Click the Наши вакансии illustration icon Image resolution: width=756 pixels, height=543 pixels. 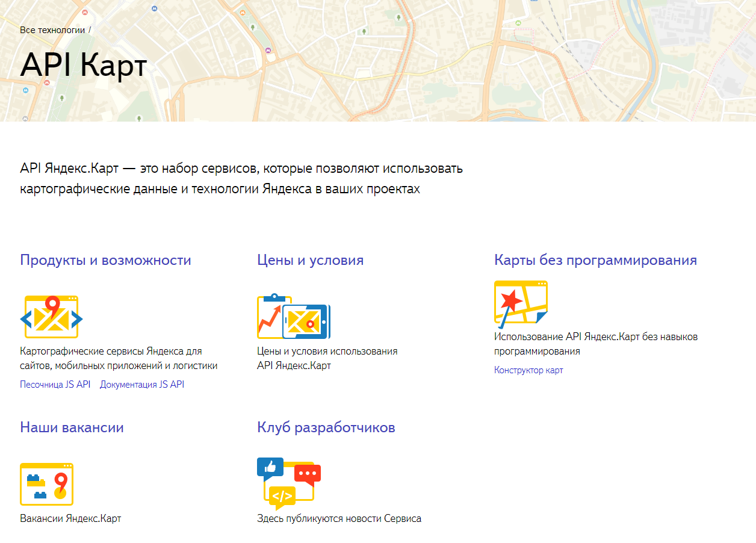(47, 484)
